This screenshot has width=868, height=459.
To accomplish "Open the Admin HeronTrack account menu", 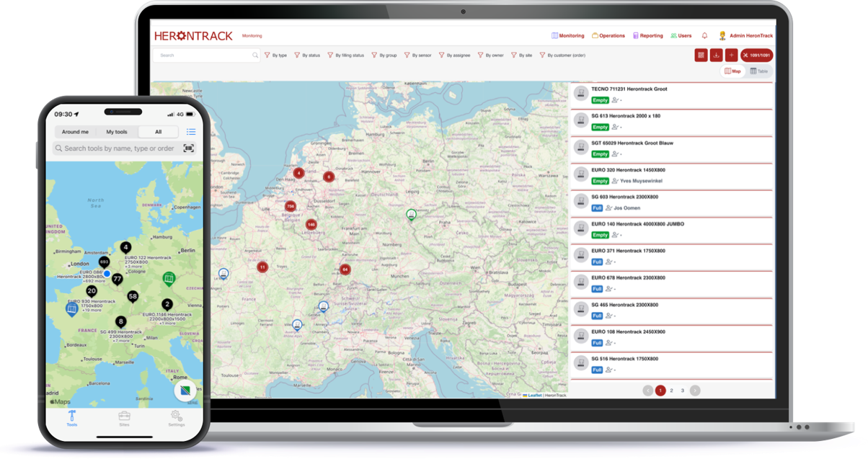I will click(745, 35).
